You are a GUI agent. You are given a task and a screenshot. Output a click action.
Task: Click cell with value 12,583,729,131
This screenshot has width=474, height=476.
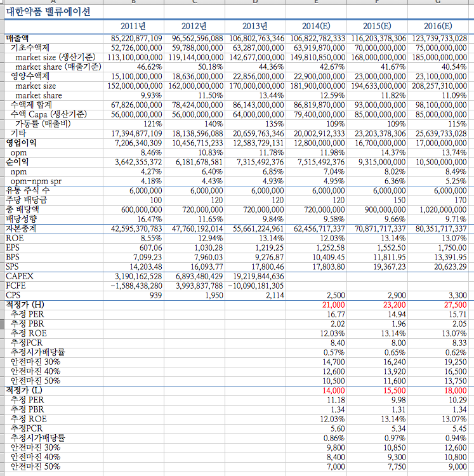click(258, 143)
